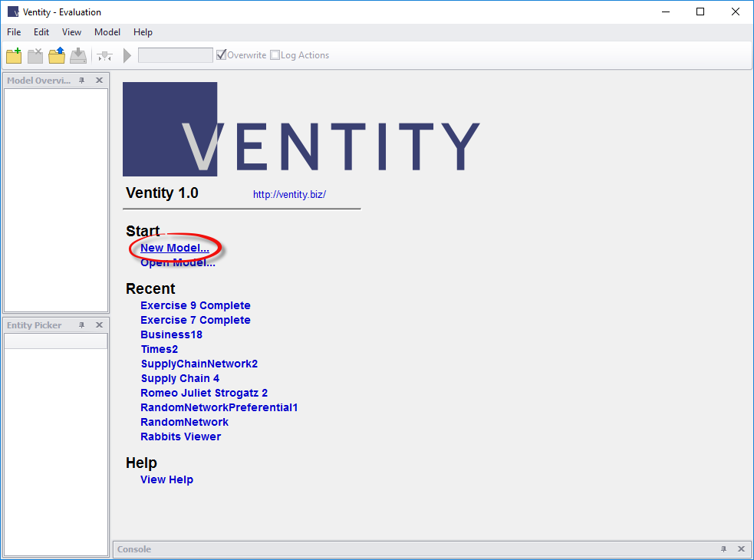Close the Model Overview panel
The height and width of the screenshot is (560, 754).
click(99, 81)
